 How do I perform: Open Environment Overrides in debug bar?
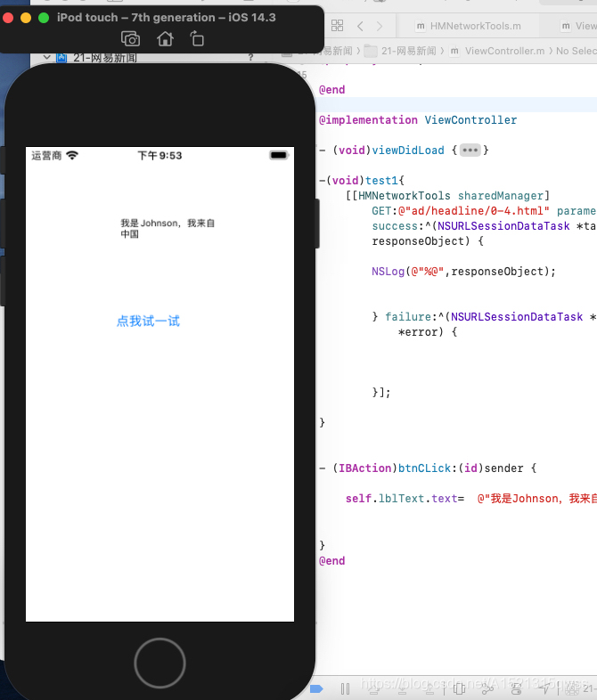coord(516,688)
